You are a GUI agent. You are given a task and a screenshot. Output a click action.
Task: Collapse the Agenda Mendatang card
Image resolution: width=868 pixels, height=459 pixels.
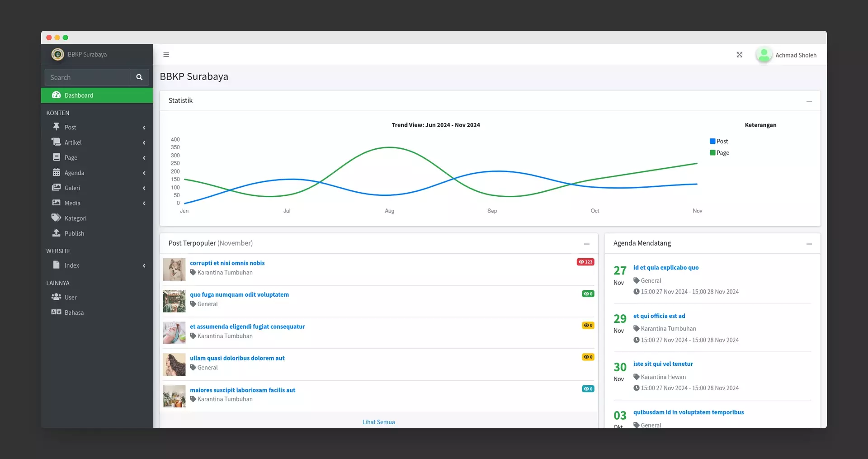click(809, 244)
